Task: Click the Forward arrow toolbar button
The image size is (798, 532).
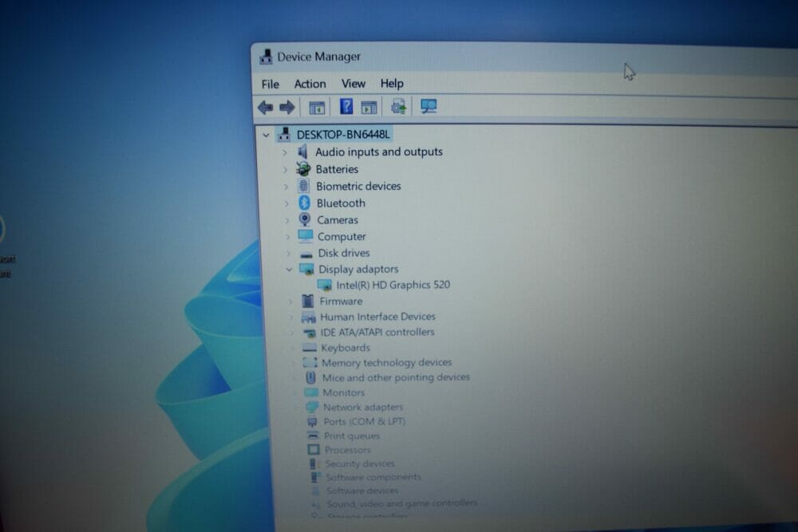Action: tap(287, 108)
